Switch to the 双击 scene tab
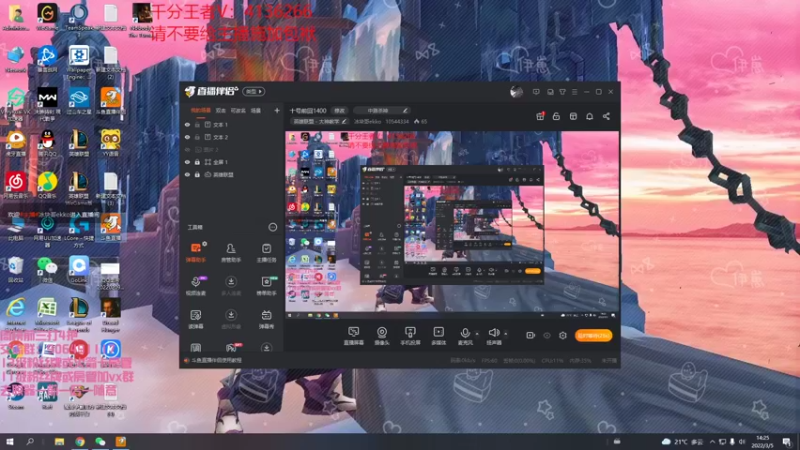The height and width of the screenshot is (450, 800). [x=220, y=110]
